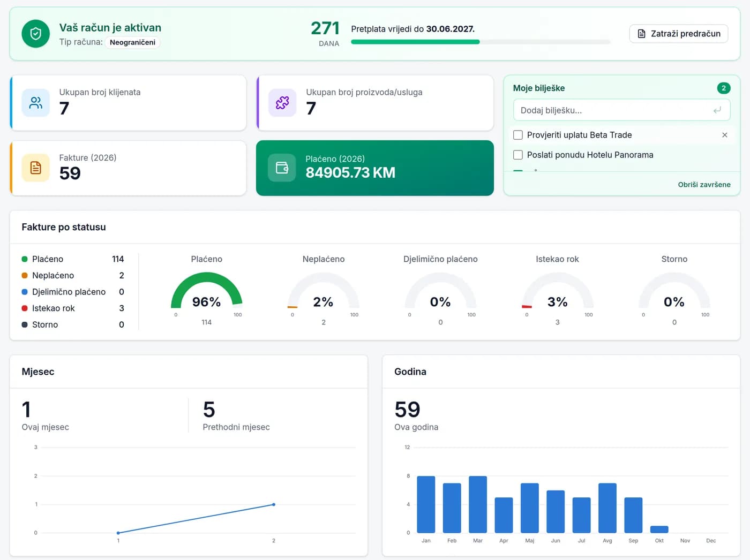Screen dimensions: 750x560
Task: Click the Prethodni mjesec label
Action: click(236, 427)
